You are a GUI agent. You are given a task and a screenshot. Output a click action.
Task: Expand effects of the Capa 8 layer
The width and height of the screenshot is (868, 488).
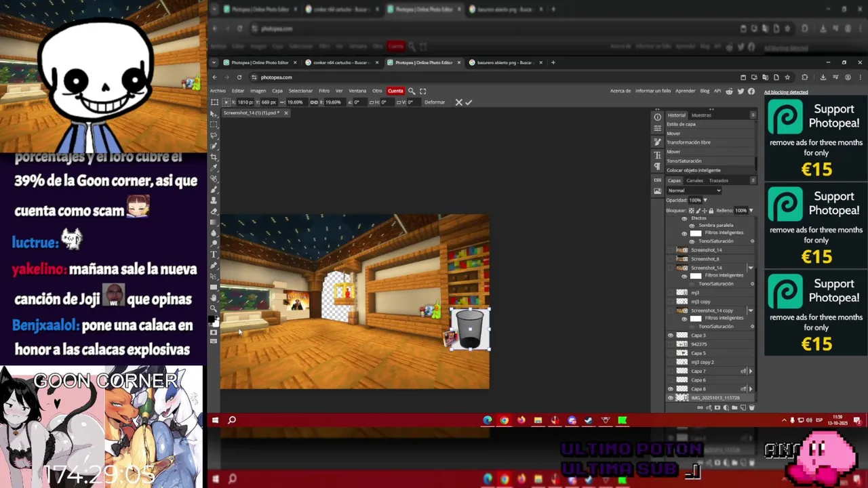[751, 389]
